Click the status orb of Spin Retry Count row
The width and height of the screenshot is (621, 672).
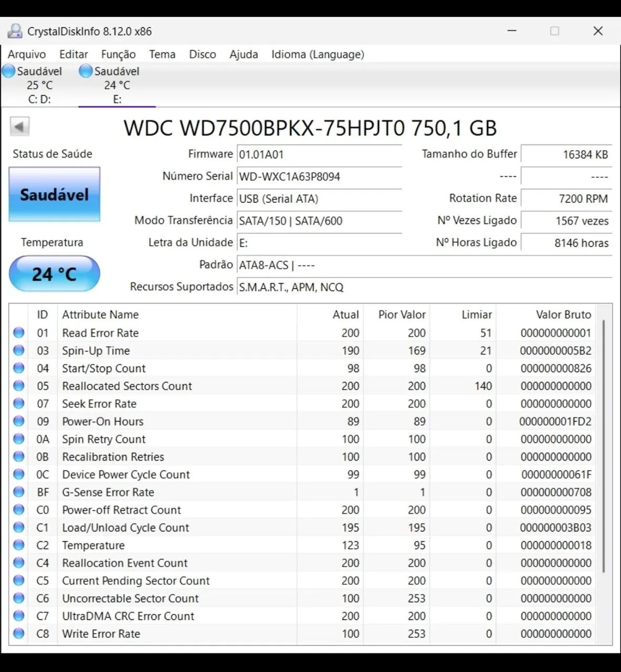19,439
